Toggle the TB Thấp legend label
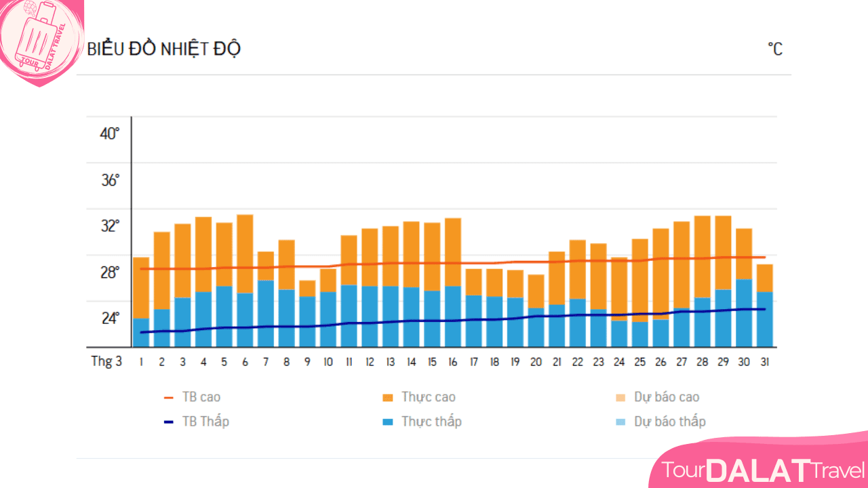The height and width of the screenshot is (488, 868). [x=205, y=422]
